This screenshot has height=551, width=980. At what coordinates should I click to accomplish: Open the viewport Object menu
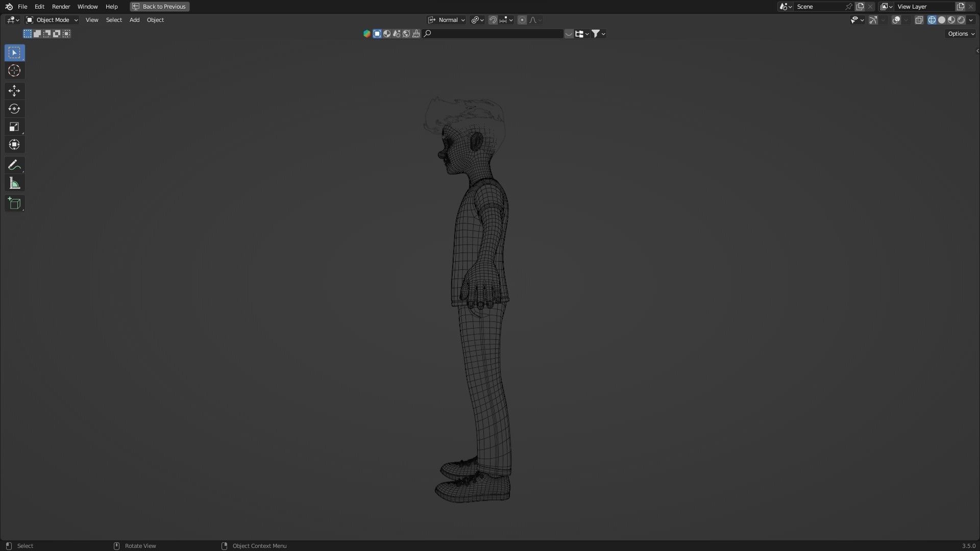click(x=155, y=20)
